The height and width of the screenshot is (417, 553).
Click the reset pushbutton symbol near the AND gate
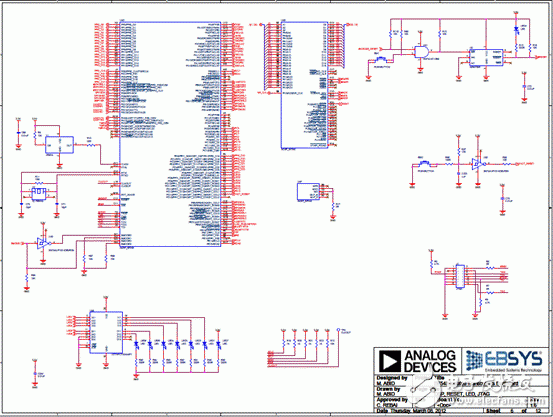click(381, 59)
